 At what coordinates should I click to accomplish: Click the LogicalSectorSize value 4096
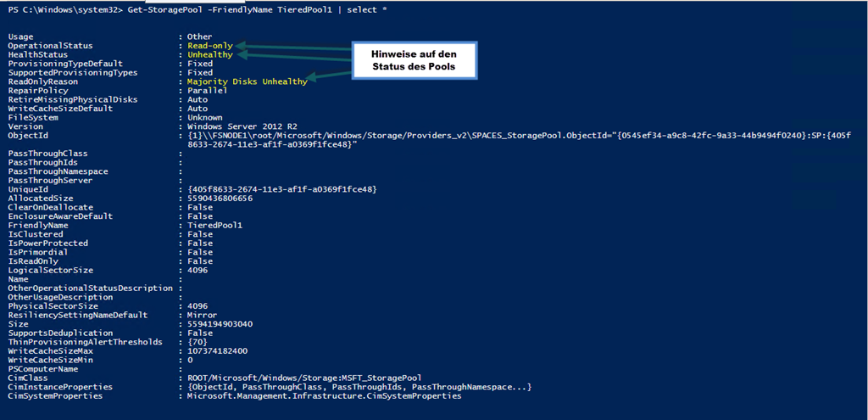[198, 271]
